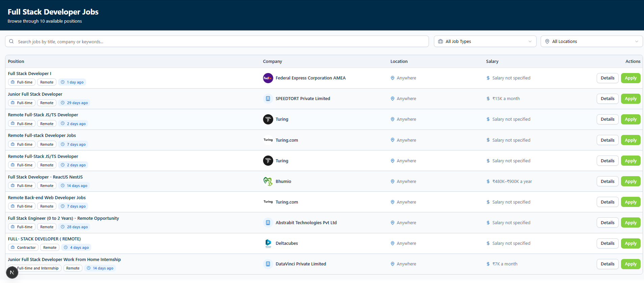Click dollar icon in Bhumio salary cell

click(x=488, y=182)
